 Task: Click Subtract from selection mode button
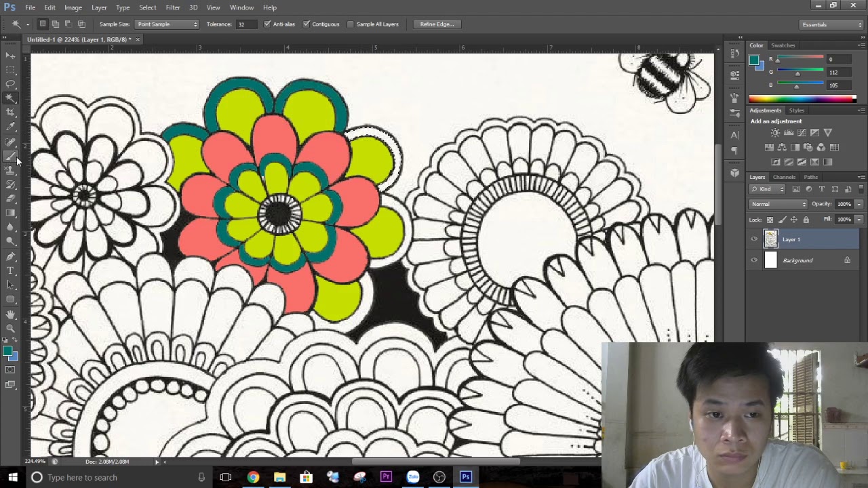pos(68,24)
